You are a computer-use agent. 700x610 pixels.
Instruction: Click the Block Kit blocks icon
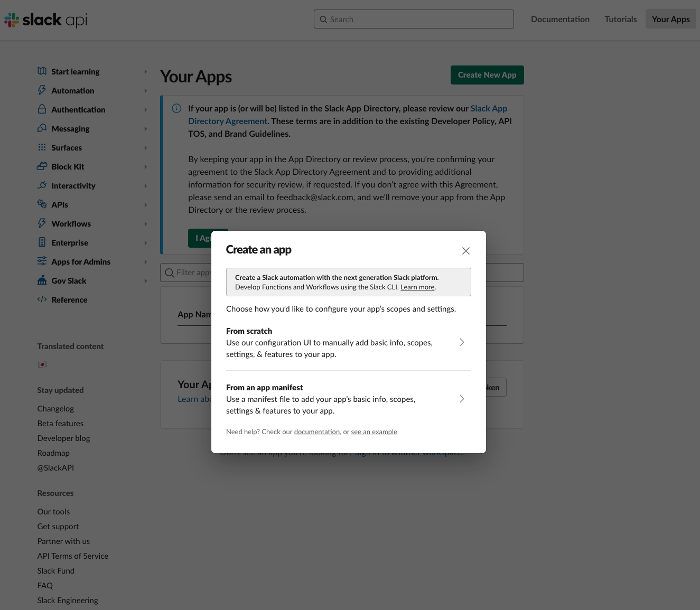point(42,166)
